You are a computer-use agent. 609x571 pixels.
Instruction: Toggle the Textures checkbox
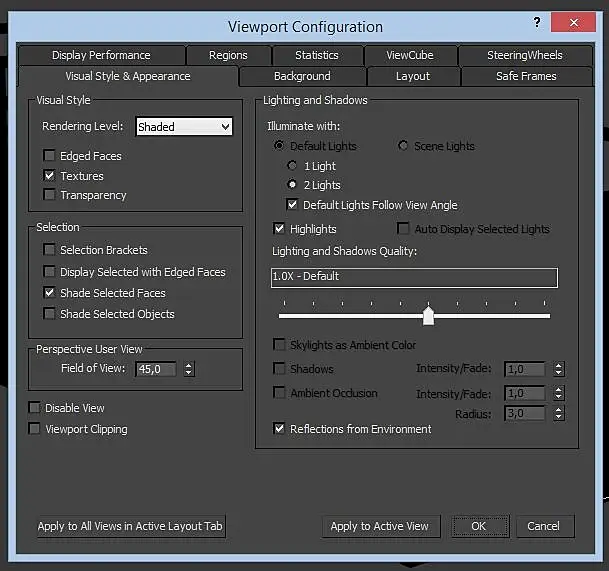point(50,176)
